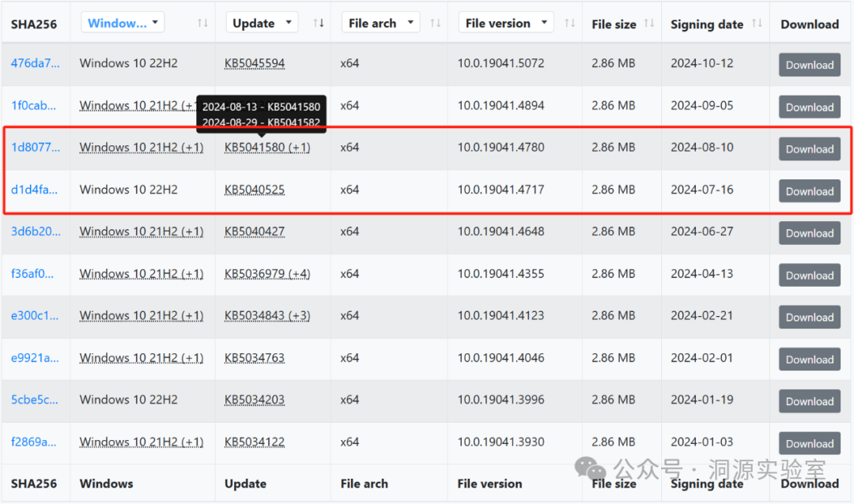Click file version 10.0.19041.4894
This screenshot has height=504, width=854.
point(501,106)
